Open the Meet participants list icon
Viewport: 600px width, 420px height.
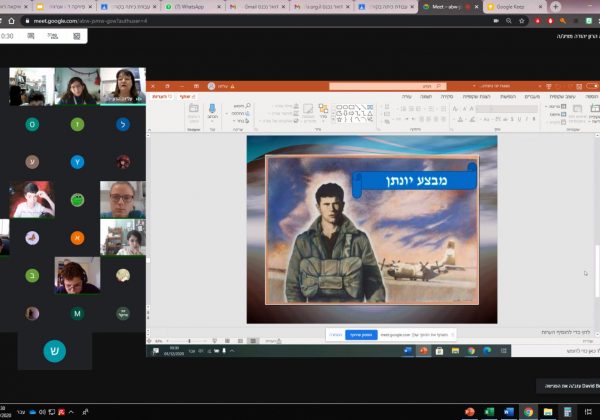tap(52, 36)
